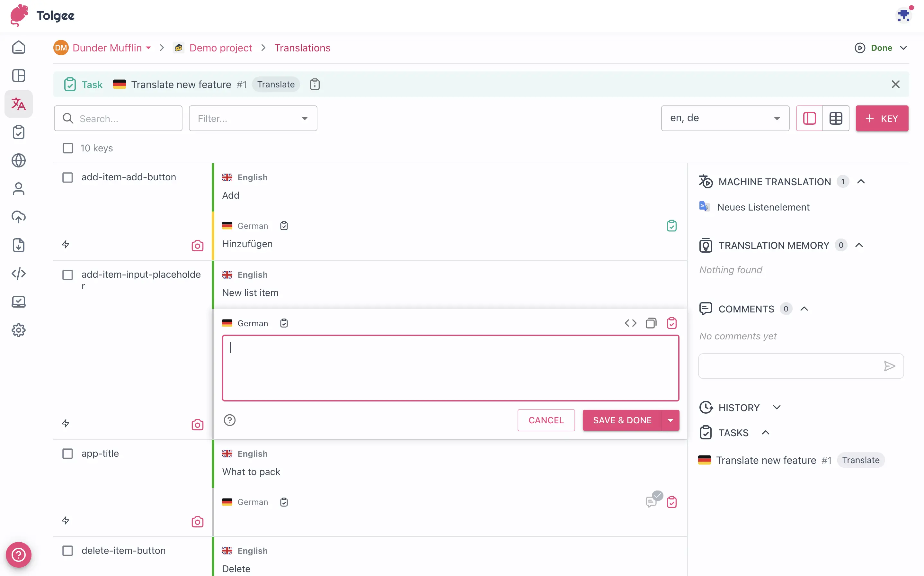Open the Filter dropdown menu
The width and height of the screenshot is (924, 576).
tap(253, 118)
